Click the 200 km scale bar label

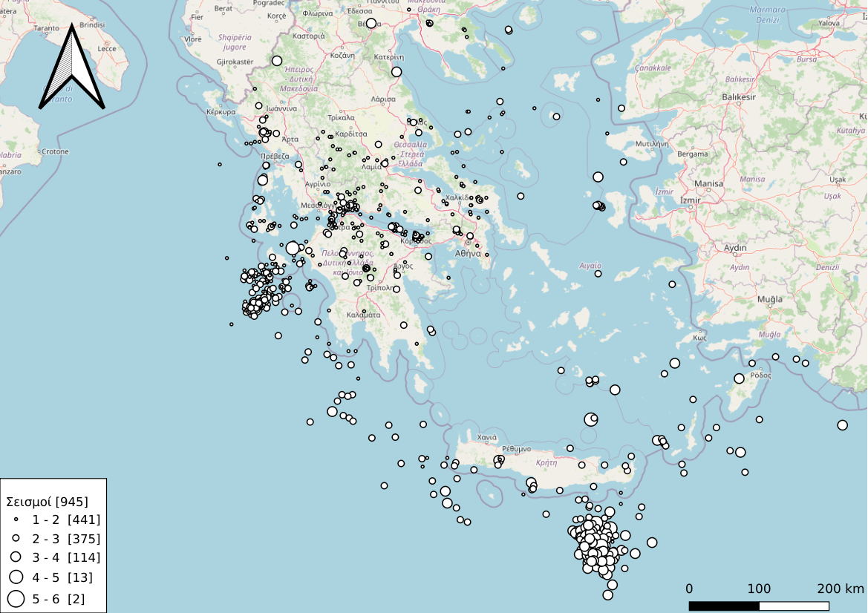click(841, 589)
